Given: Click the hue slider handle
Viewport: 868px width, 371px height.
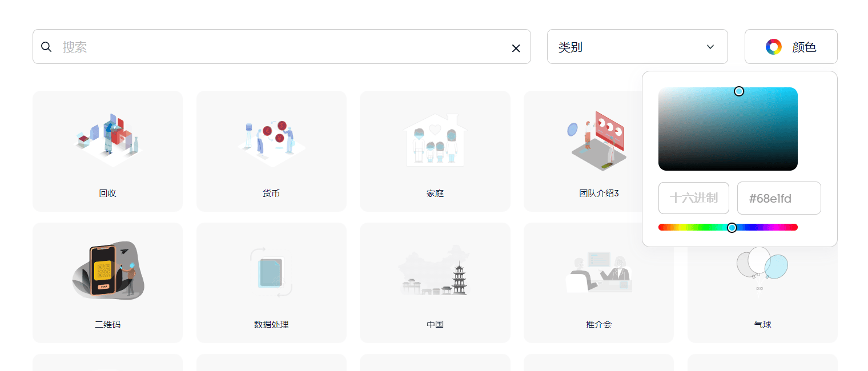Looking at the screenshot, I should (x=733, y=227).
